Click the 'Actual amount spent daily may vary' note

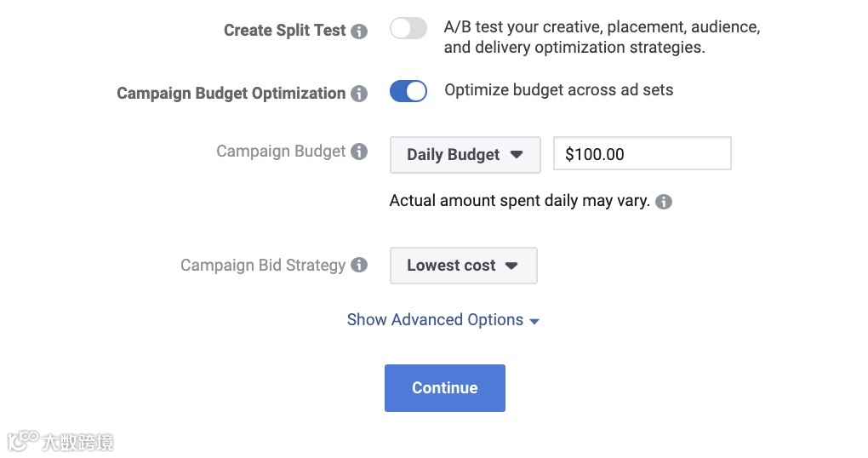click(x=519, y=202)
